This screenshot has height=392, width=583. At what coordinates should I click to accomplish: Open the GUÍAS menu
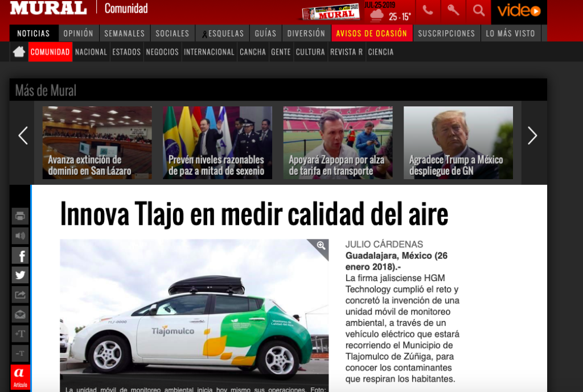point(265,34)
